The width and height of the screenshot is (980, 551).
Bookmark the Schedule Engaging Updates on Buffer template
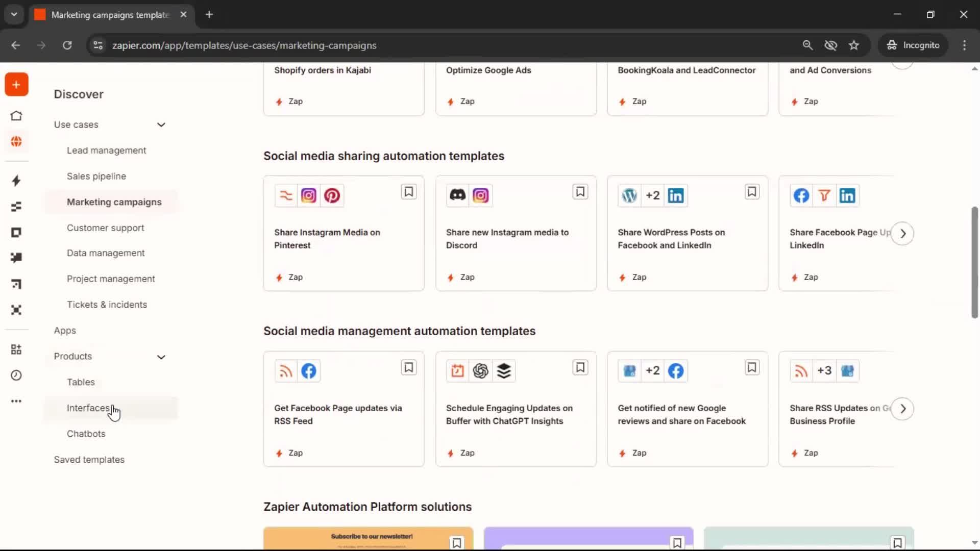point(580,367)
